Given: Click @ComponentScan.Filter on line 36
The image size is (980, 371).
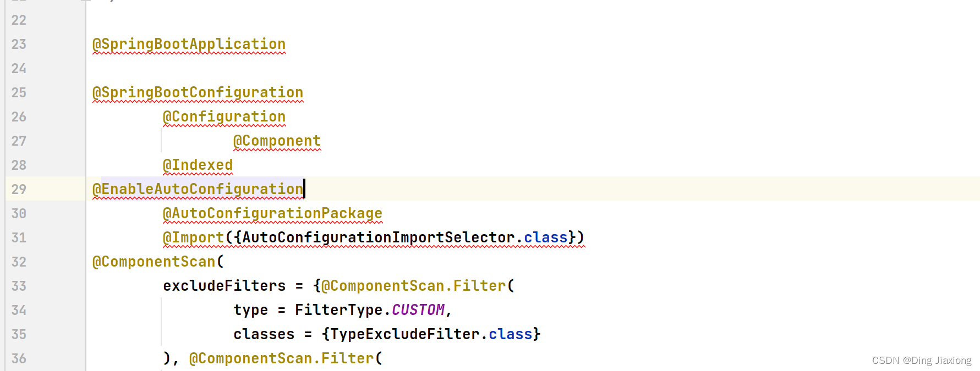Looking at the screenshot, I should coord(281,358).
